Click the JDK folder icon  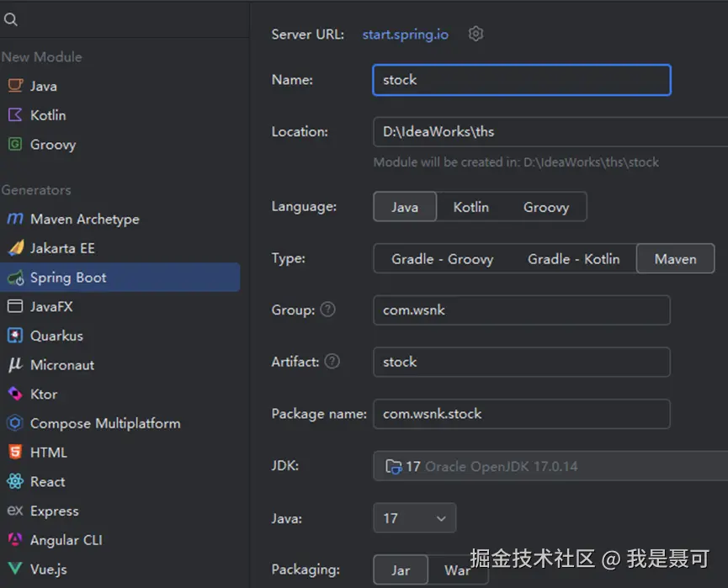pyautogui.click(x=394, y=466)
